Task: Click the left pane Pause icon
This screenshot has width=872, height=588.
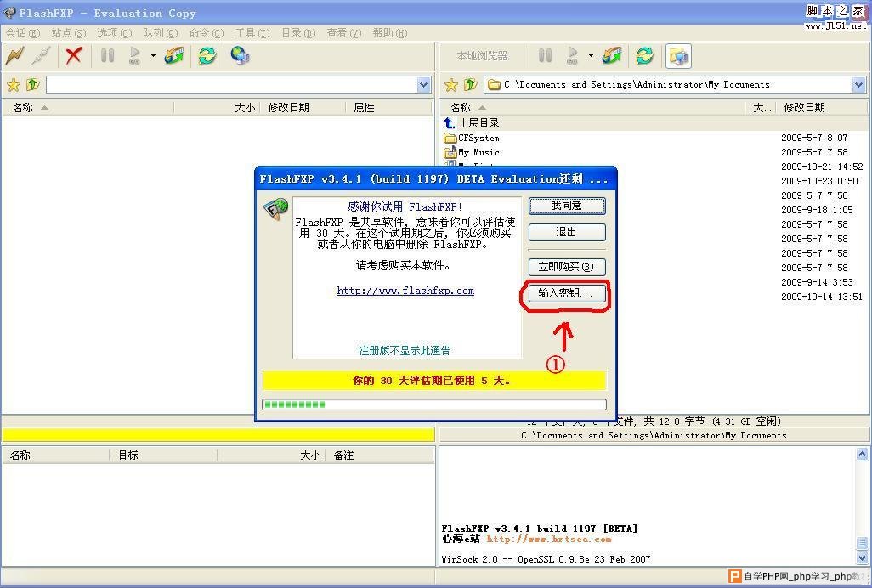Action: (107, 55)
